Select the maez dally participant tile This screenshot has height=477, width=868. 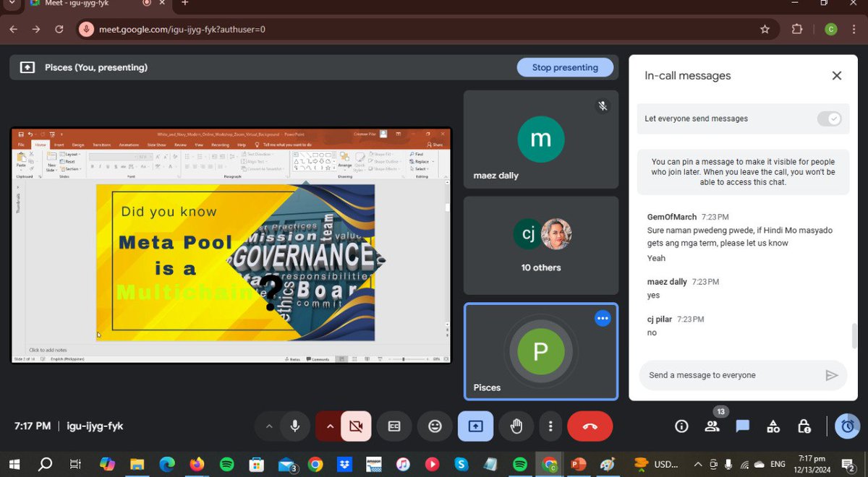tap(541, 139)
